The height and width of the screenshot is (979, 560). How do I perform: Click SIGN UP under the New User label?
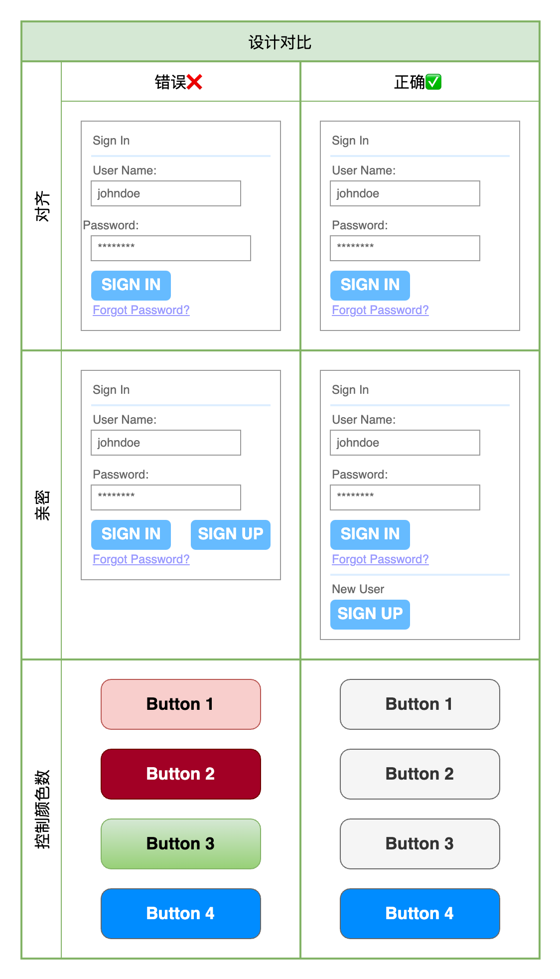pyautogui.click(x=370, y=614)
